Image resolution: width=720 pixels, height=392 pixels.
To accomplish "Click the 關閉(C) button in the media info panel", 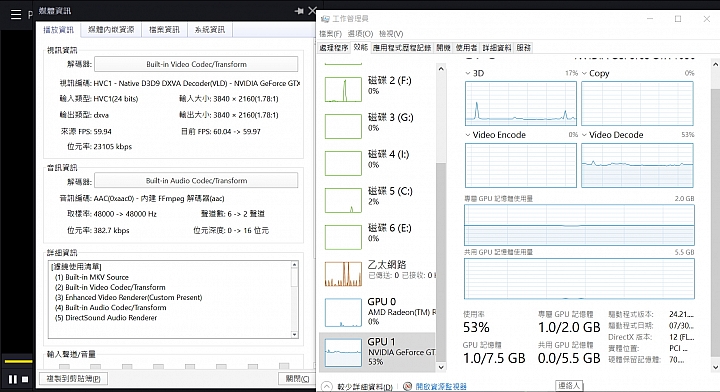I will (297, 379).
